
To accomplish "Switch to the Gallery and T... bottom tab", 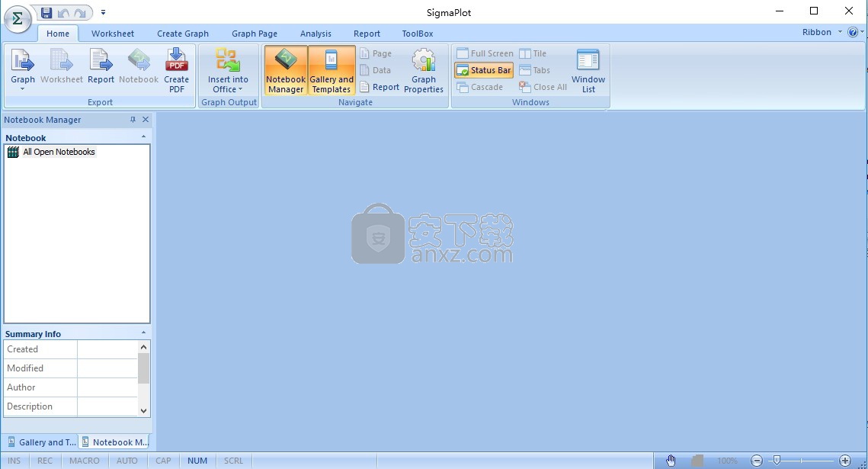I will point(41,442).
